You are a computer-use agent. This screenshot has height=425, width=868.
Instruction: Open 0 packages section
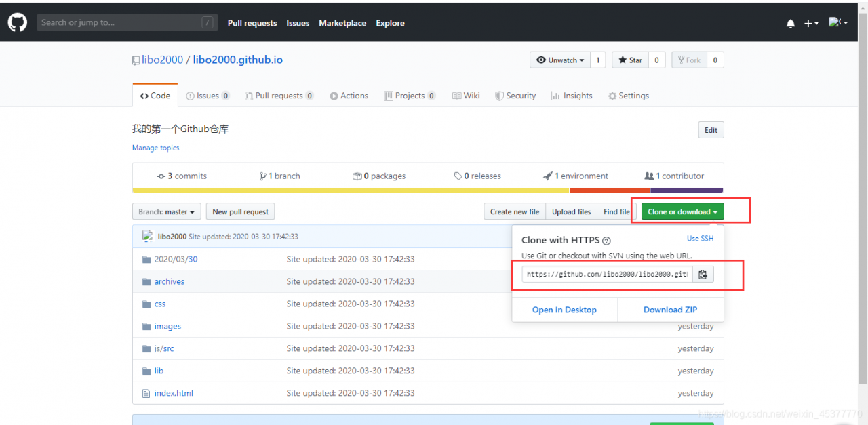click(x=379, y=176)
